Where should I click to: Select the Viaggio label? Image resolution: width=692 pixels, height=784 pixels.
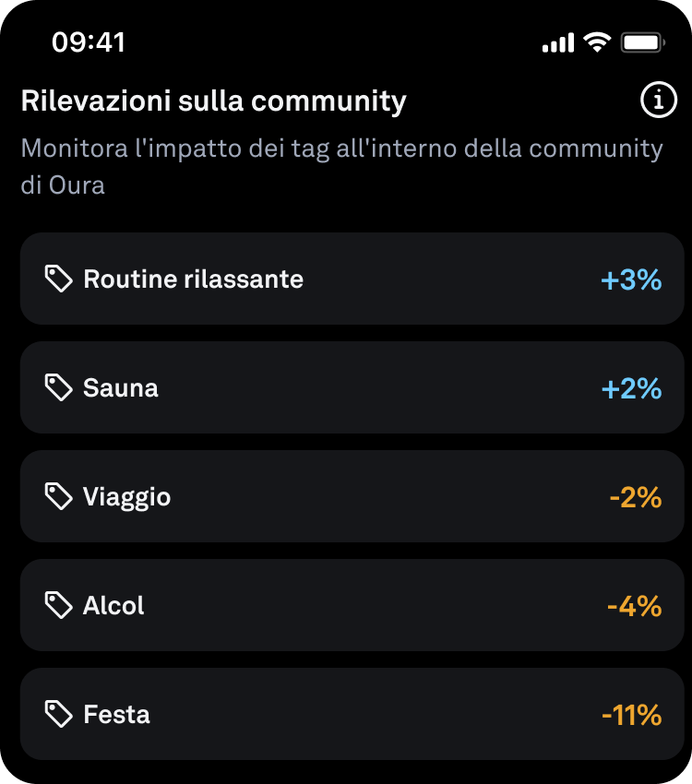click(127, 497)
